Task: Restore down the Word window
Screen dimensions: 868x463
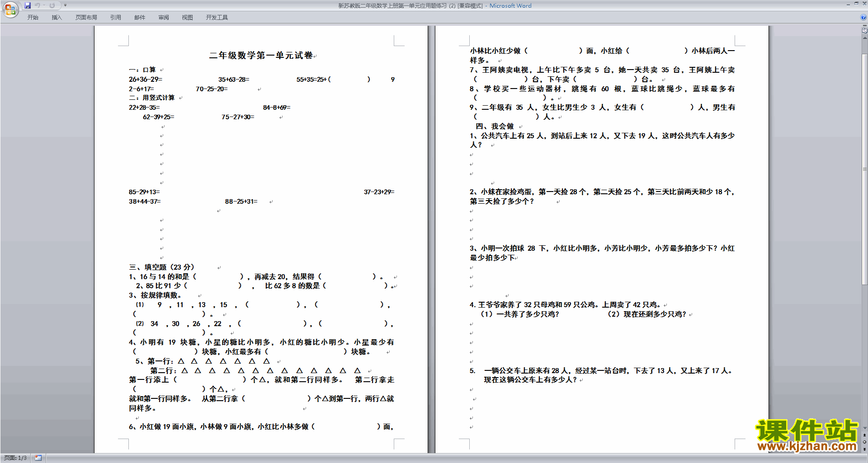Action: coord(856,4)
